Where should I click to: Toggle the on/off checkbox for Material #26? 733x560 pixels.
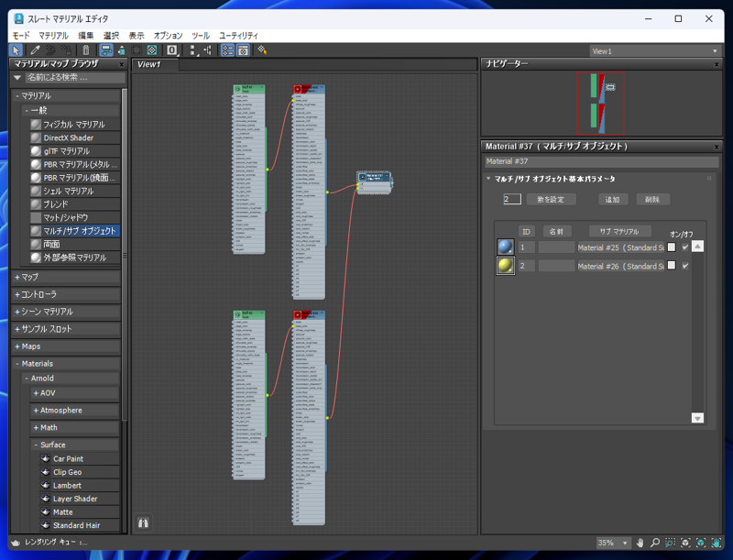[685, 266]
